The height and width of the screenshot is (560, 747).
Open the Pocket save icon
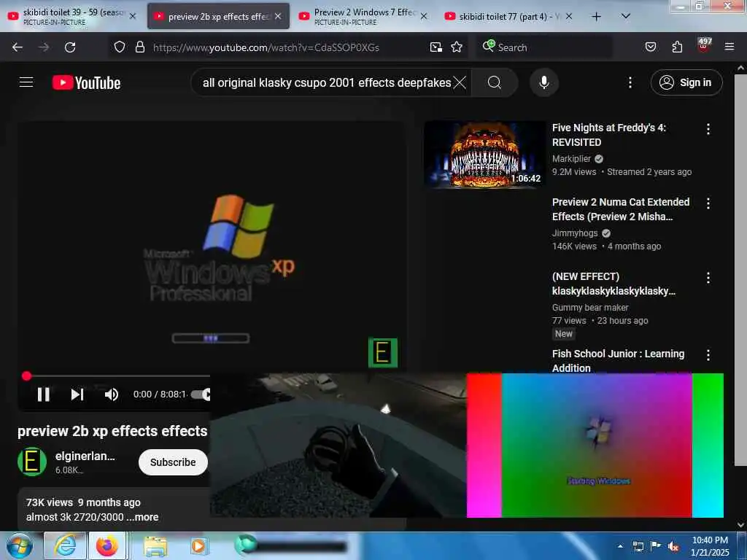pos(651,47)
